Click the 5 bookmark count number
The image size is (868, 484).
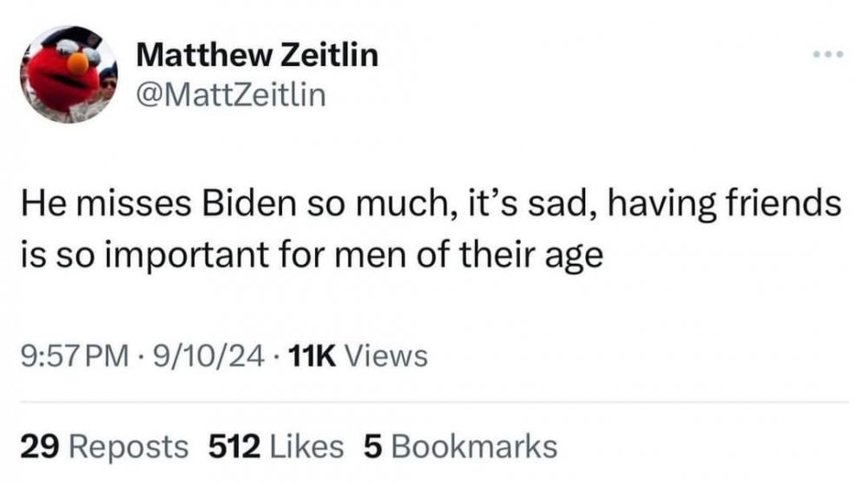[372, 446]
